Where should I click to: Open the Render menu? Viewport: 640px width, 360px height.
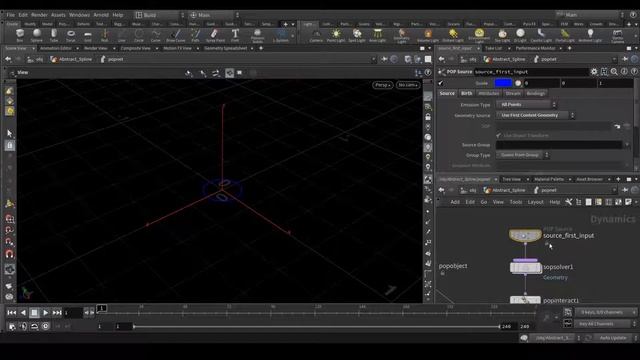[40, 15]
